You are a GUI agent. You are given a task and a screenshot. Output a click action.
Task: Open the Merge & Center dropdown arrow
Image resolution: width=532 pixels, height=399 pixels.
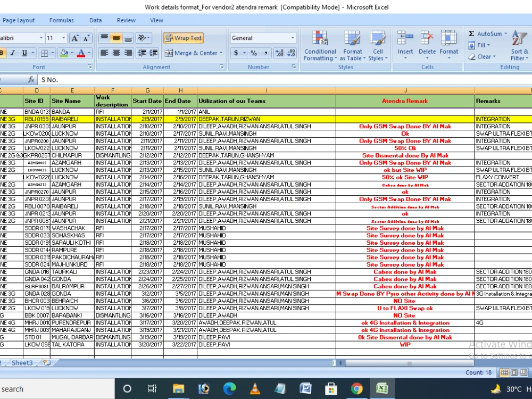[x=221, y=53]
